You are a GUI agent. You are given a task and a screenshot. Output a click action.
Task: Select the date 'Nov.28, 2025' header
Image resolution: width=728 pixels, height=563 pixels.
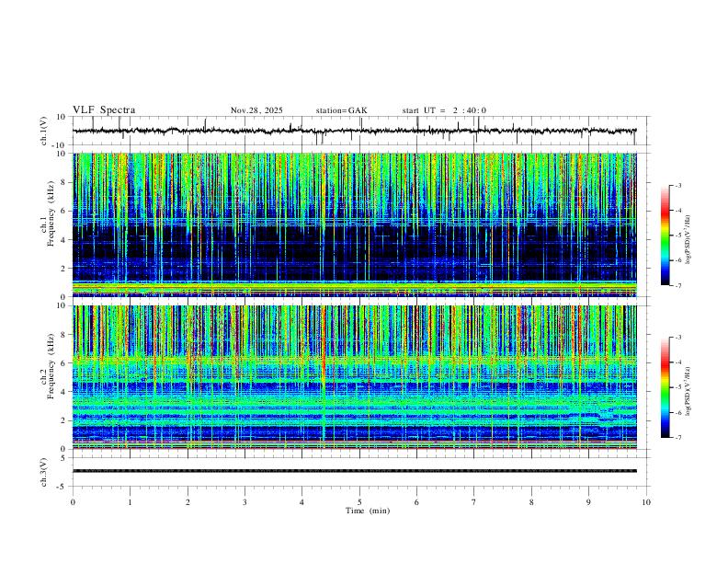pos(256,110)
